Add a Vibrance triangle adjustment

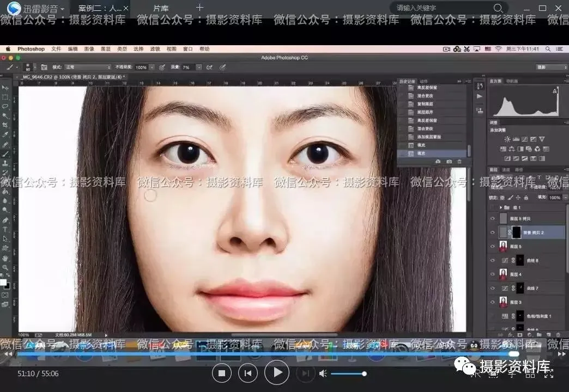tap(542, 139)
